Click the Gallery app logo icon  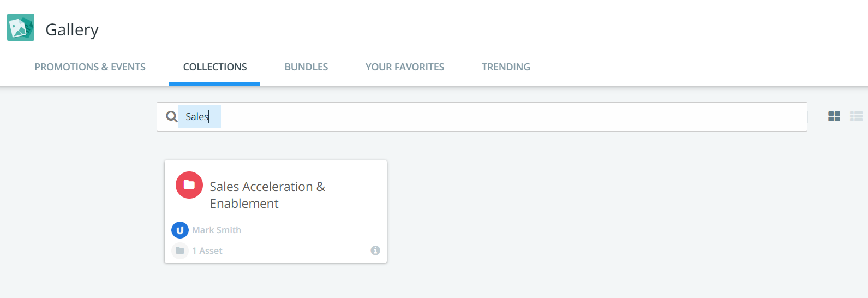[x=21, y=27]
